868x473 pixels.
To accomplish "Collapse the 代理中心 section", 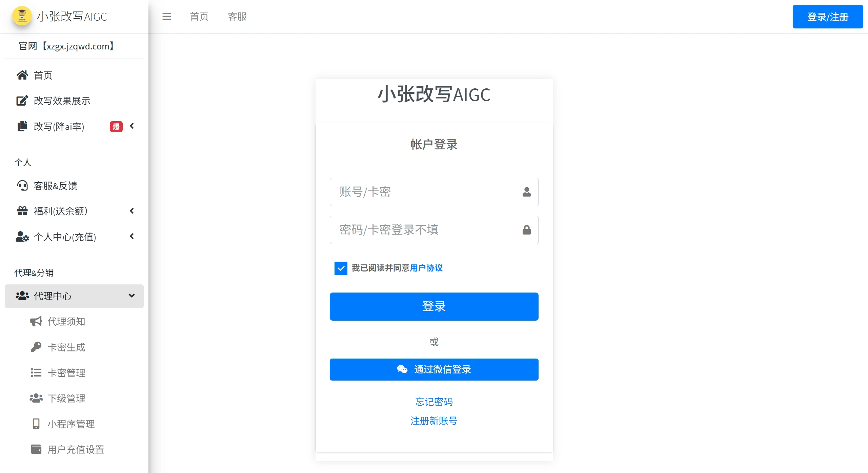I will click(132, 296).
